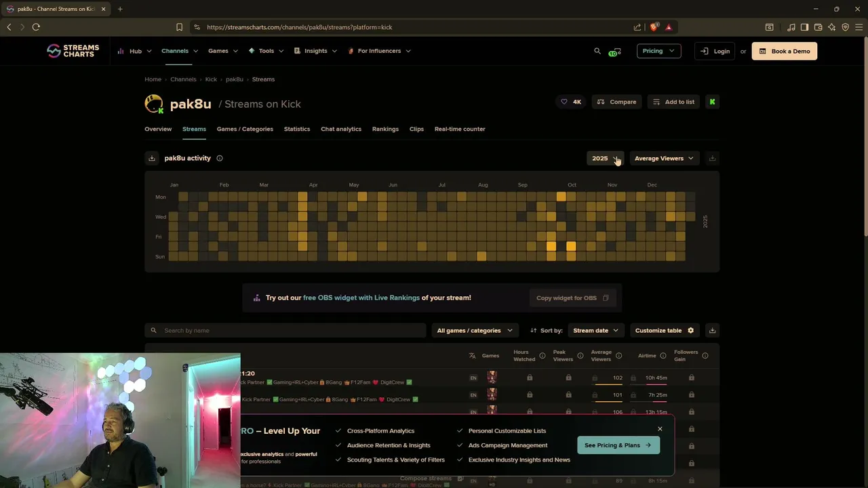The width and height of the screenshot is (868, 488).
Task: Switch to Games / Categories tab
Action: click(245, 129)
